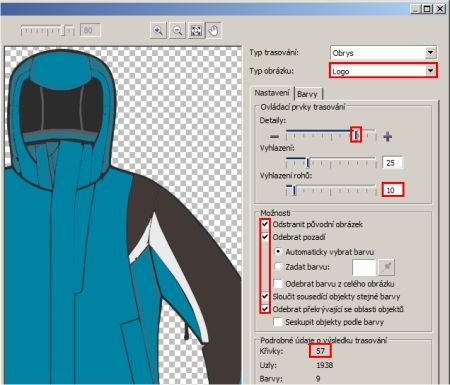Select the Nastavení tab
The width and height of the screenshot is (450, 385).
(x=272, y=93)
